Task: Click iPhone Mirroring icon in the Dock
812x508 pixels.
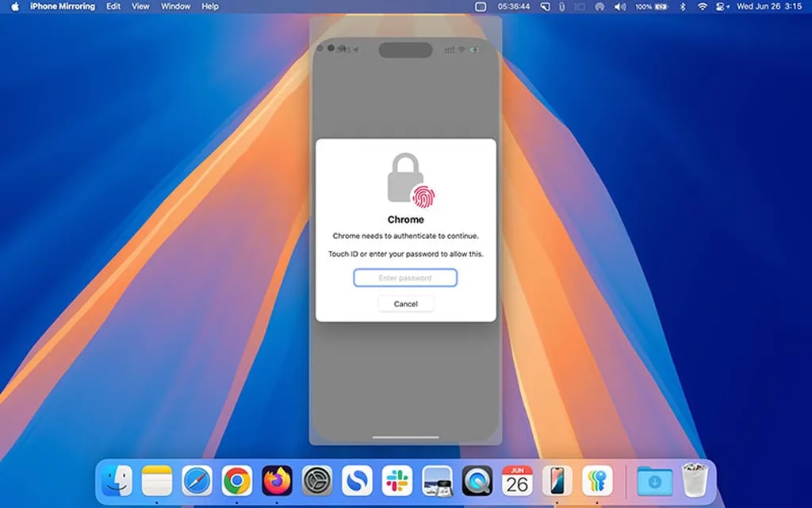Action: coord(557,481)
